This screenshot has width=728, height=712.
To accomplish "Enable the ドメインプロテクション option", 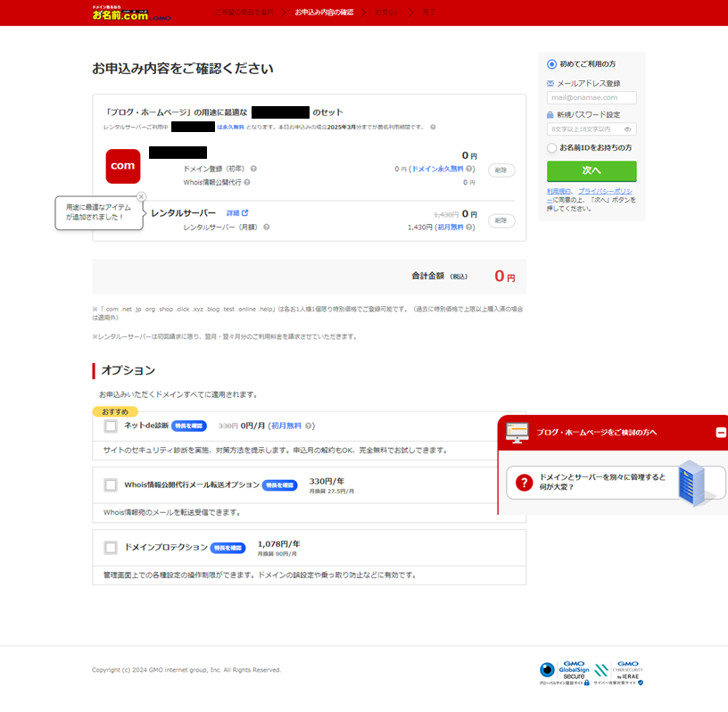I will pos(111,547).
